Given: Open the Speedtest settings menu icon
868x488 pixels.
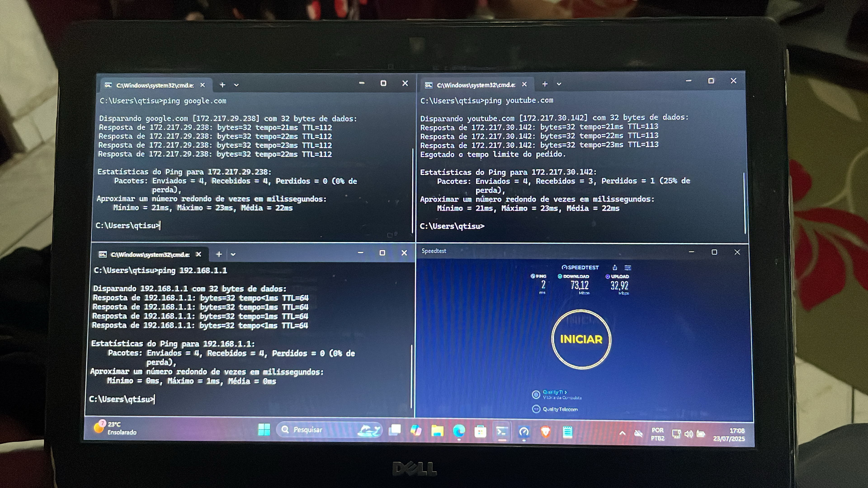Looking at the screenshot, I should [627, 268].
